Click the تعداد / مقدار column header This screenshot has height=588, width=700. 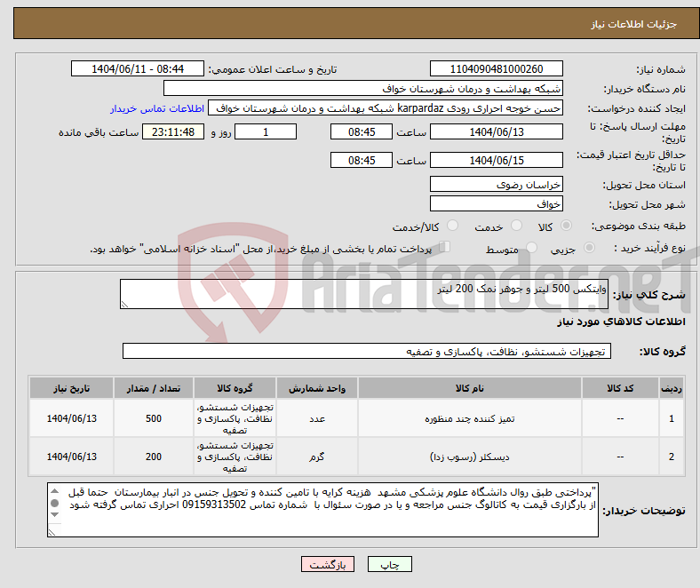(154, 388)
